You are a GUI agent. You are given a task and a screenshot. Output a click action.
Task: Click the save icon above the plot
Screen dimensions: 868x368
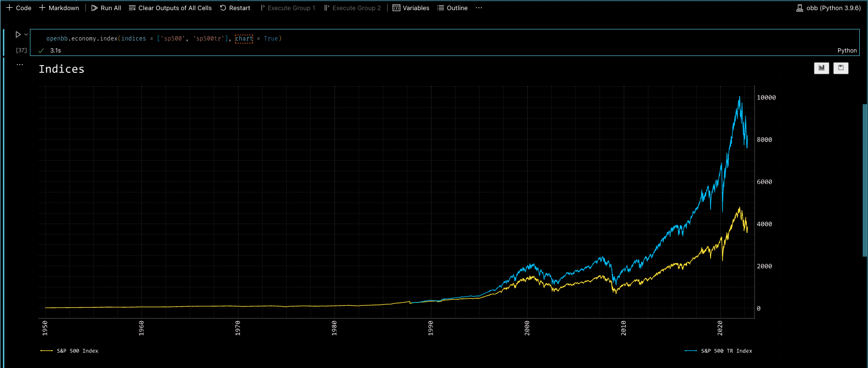click(841, 68)
